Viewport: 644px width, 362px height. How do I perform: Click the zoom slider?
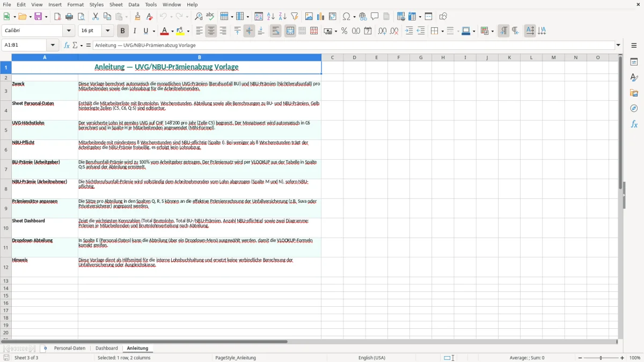601,358
